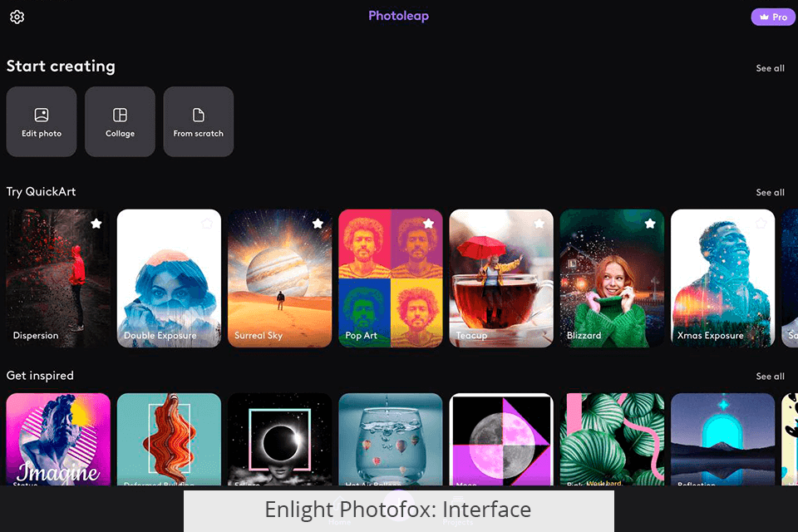This screenshot has width=798, height=532.
Task: Toggle favorite star on Dispersion card
Action: tap(96, 224)
